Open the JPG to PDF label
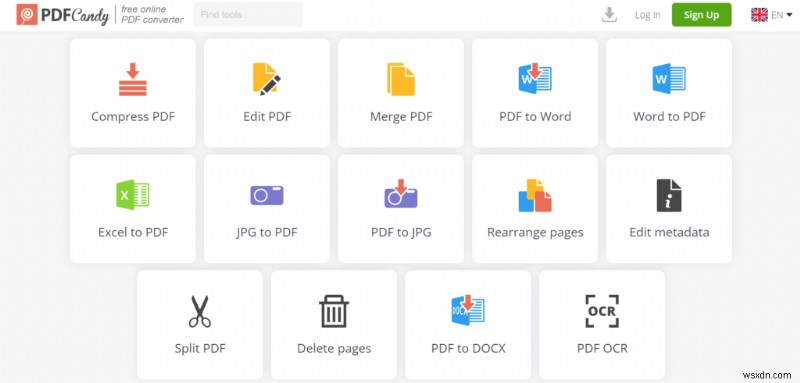800x383 pixels. pos(267,233)
